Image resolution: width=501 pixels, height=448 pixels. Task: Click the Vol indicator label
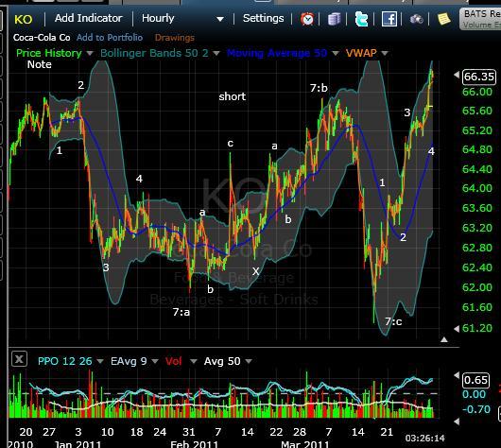tap(174, 361)
